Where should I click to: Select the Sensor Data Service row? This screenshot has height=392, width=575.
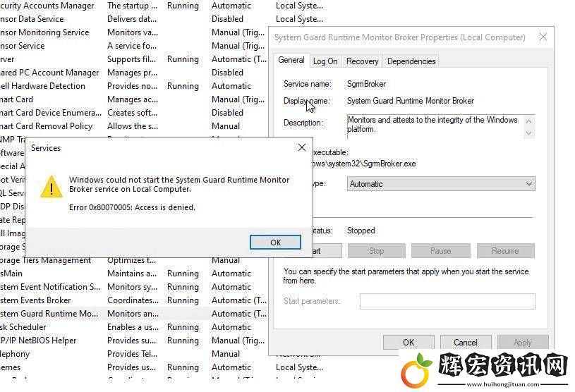[x=162, y=19]
